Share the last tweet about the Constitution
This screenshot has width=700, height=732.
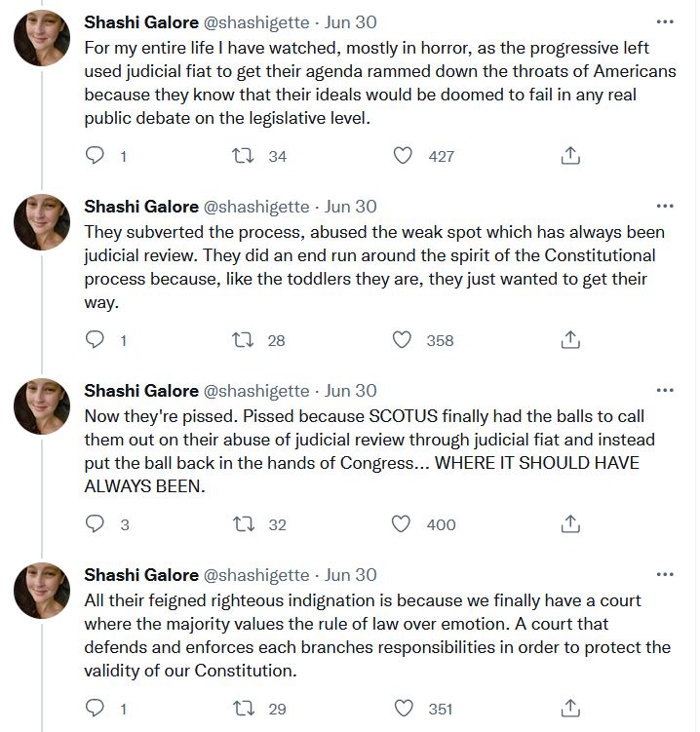[571, 709]
